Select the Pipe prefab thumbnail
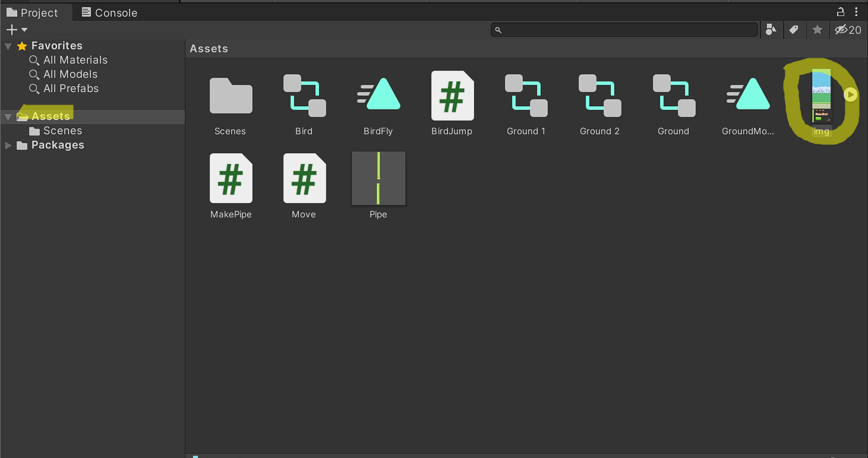The height and width of the screenshot is (458, 868). [x=378, y=178]
